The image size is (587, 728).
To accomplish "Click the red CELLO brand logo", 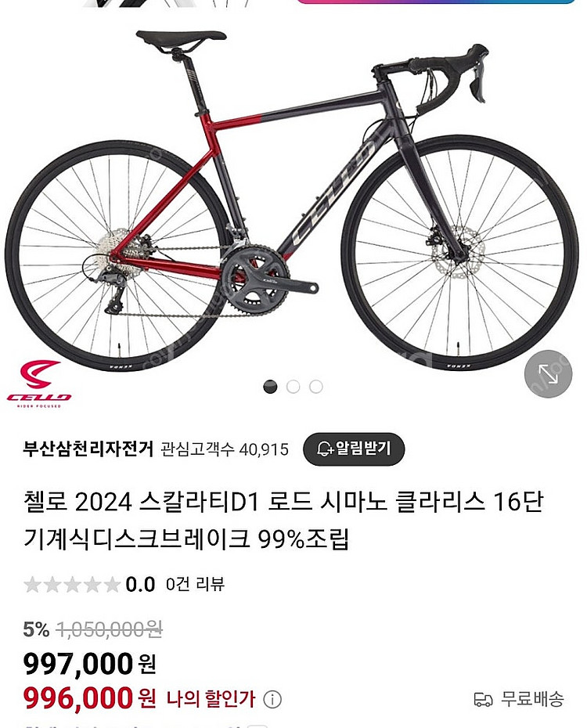I will tap(38, 384).
